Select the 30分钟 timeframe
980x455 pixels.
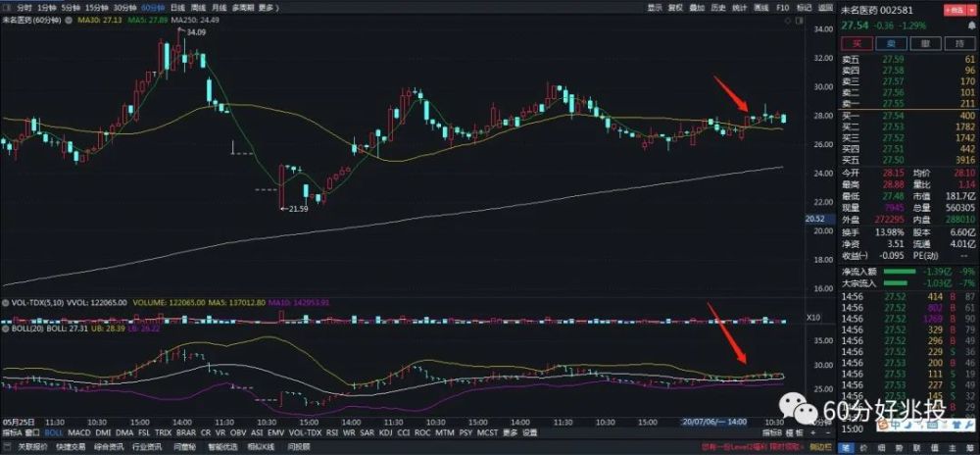pyautogui.click(x=125, y=8)
